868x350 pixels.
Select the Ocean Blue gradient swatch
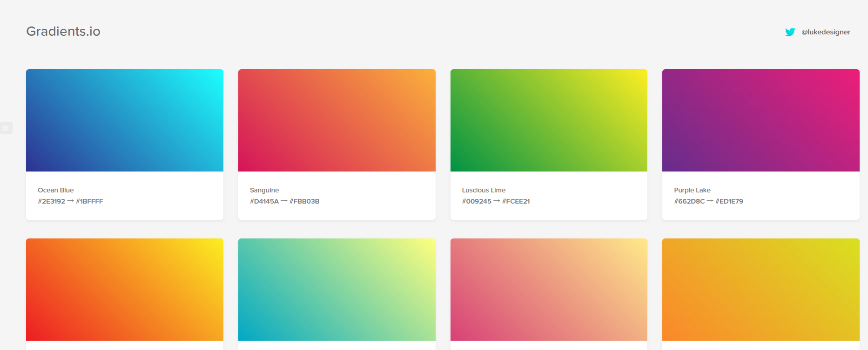coord(125,120)
